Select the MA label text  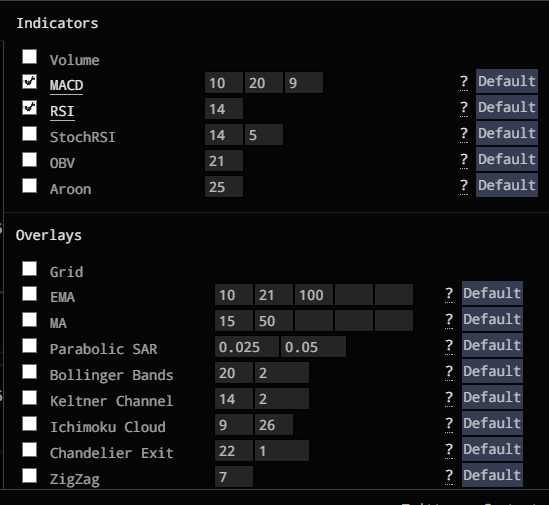pos(58,323)
